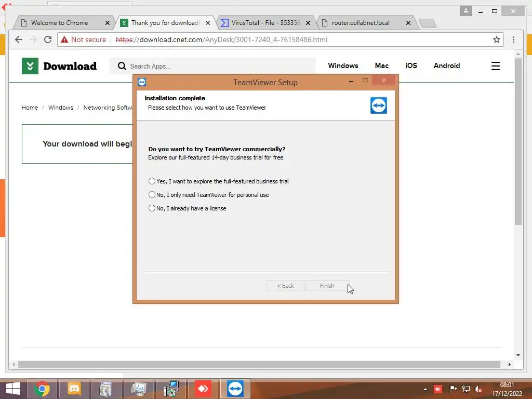Click the AnyDesk system tray icon
Screen dimensions: 532x399
[438, 389]
